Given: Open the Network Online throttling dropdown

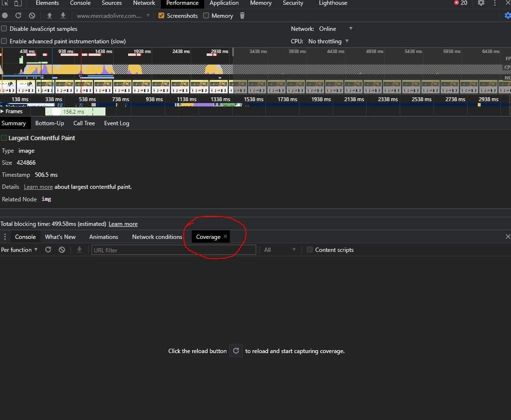Looking at the screenshot, I should [x=336, y=29].
